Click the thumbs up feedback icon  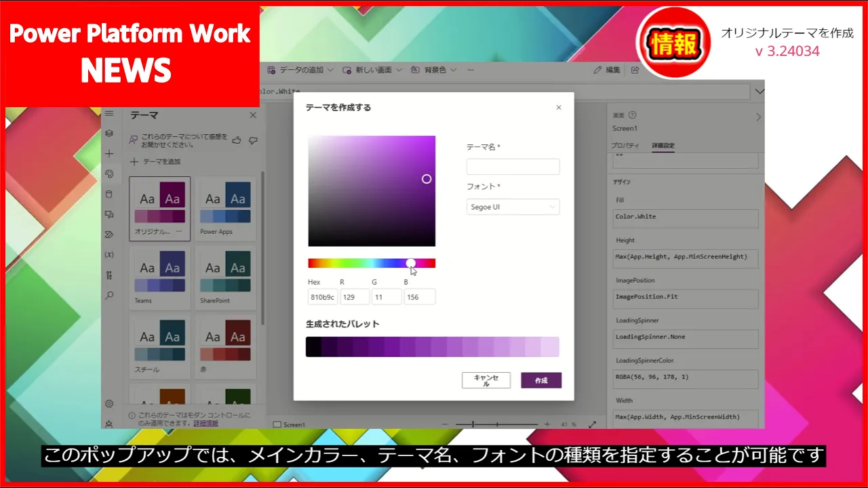[237, 140]
